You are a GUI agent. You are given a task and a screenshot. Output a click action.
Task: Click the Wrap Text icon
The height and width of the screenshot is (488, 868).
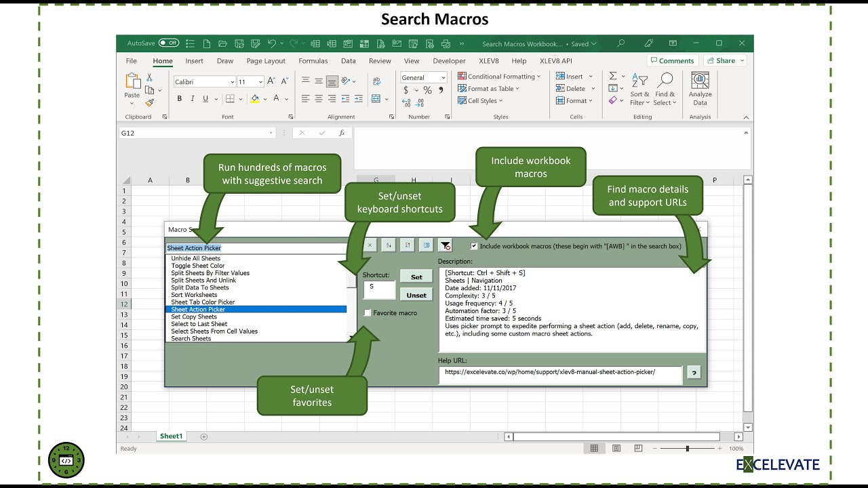click(x=376, y=81)
